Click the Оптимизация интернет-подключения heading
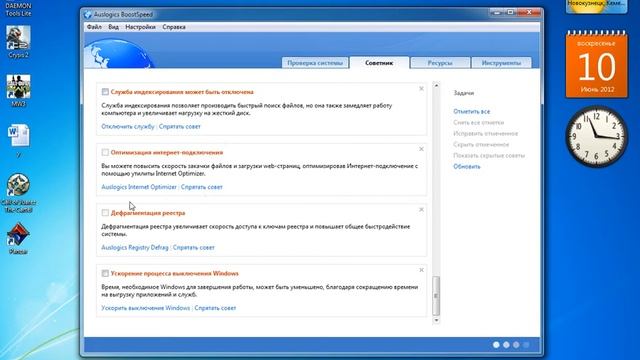Image resolution: width=640 pixels, height=360 pixels. [167, 152]
